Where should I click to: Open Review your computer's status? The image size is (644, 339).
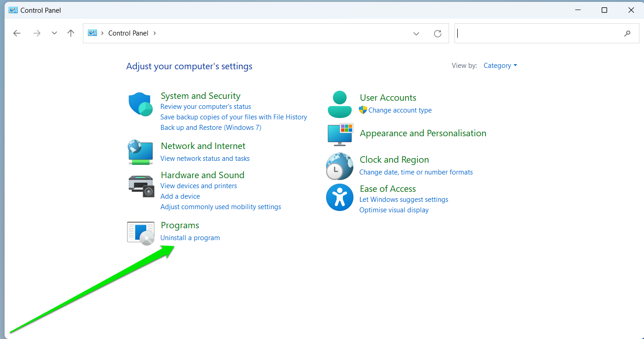click(206, 107)
